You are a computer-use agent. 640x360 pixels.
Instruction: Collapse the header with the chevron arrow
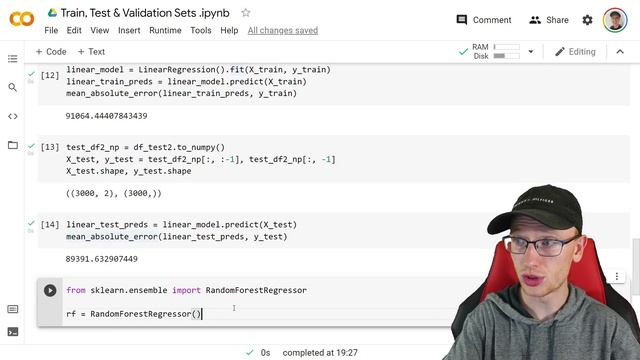click(620, 52)
